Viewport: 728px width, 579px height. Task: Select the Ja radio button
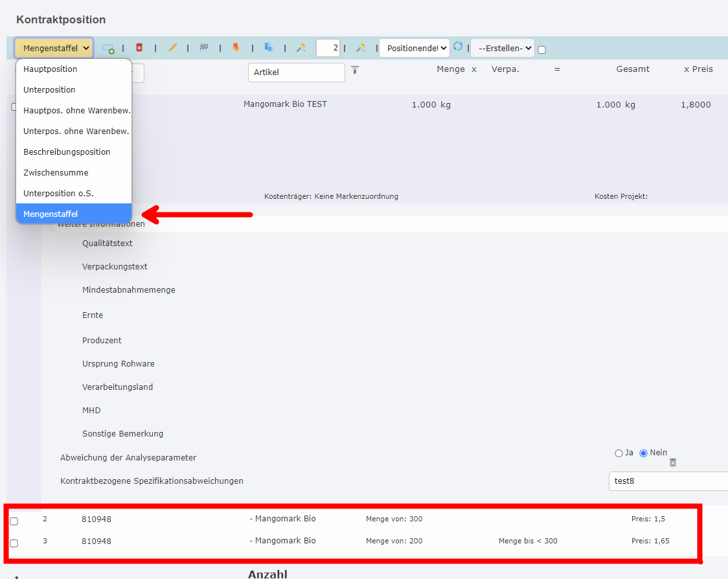[619, 453]
